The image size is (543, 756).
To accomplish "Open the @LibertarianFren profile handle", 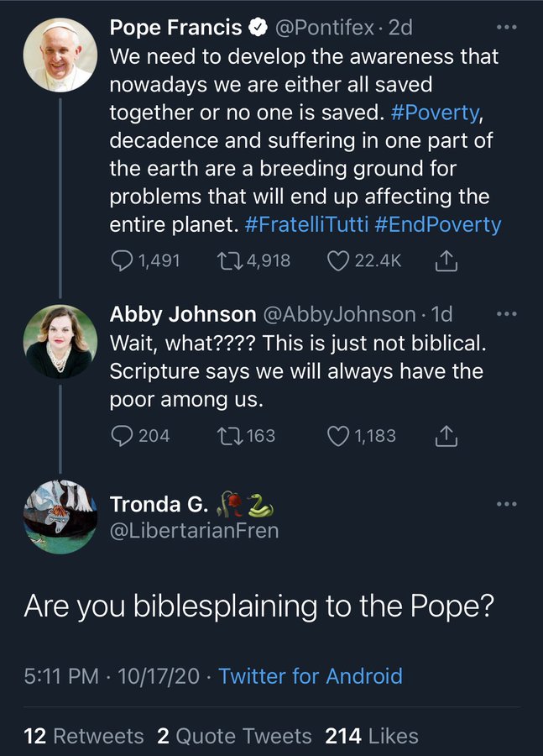I will click(194, 531).
